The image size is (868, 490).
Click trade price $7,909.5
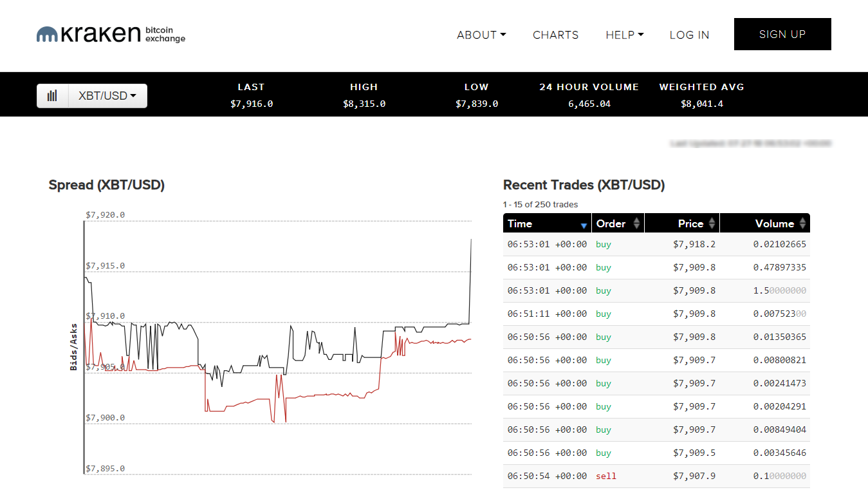click(694, 453)
